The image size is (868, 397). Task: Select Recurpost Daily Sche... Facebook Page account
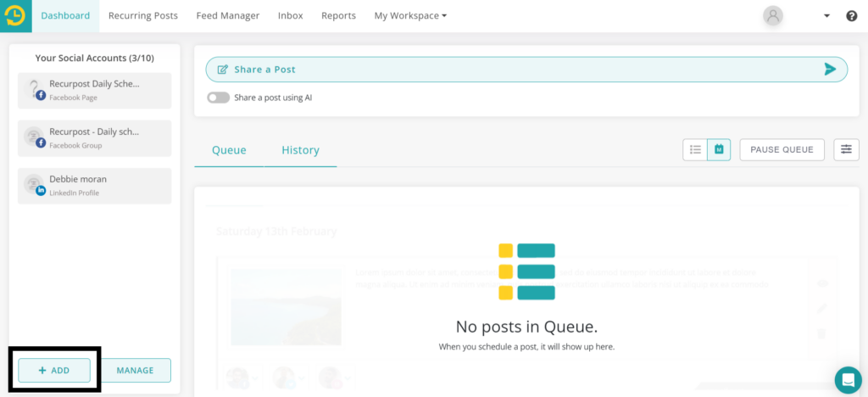(95, 90)
